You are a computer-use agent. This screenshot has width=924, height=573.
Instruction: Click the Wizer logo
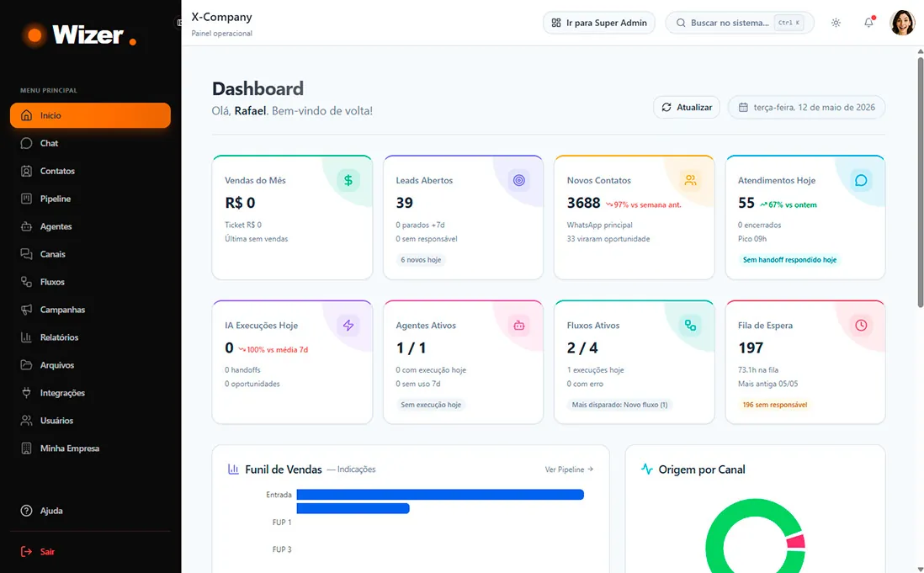click(80, 35)
